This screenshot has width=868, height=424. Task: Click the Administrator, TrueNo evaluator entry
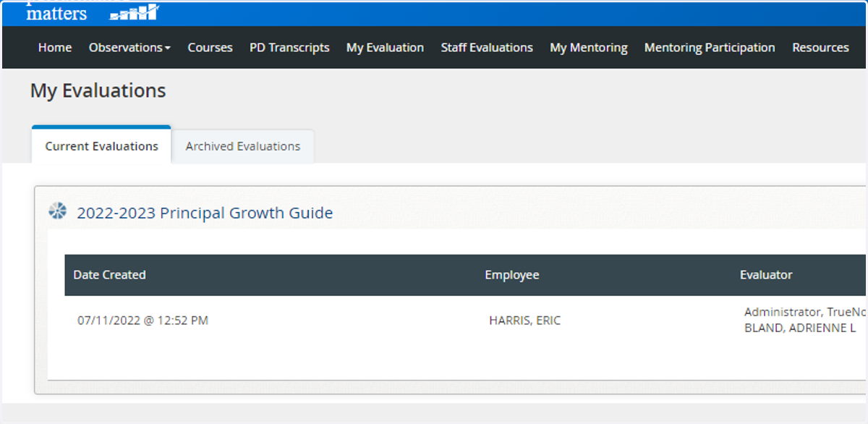point(805,312)
